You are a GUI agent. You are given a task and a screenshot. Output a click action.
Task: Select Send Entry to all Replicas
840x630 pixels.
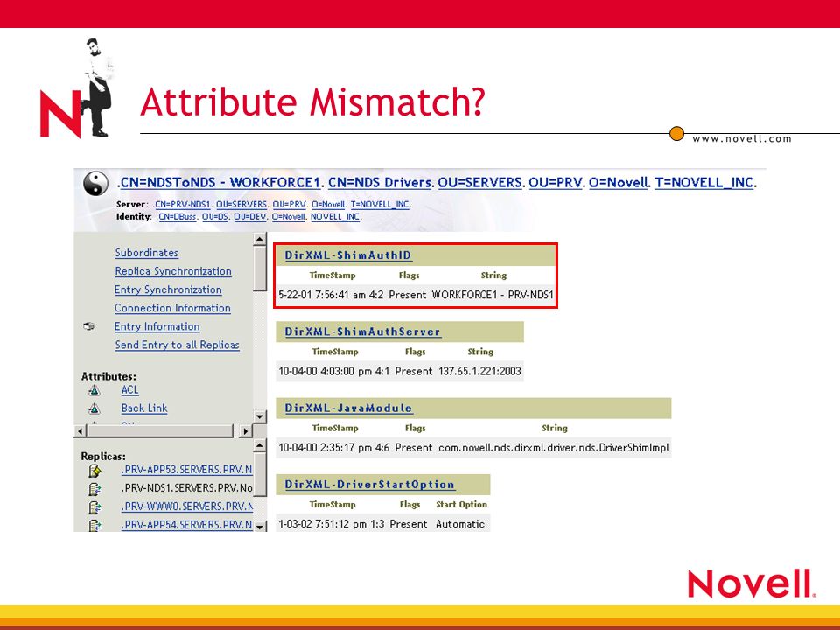point(178,345)
